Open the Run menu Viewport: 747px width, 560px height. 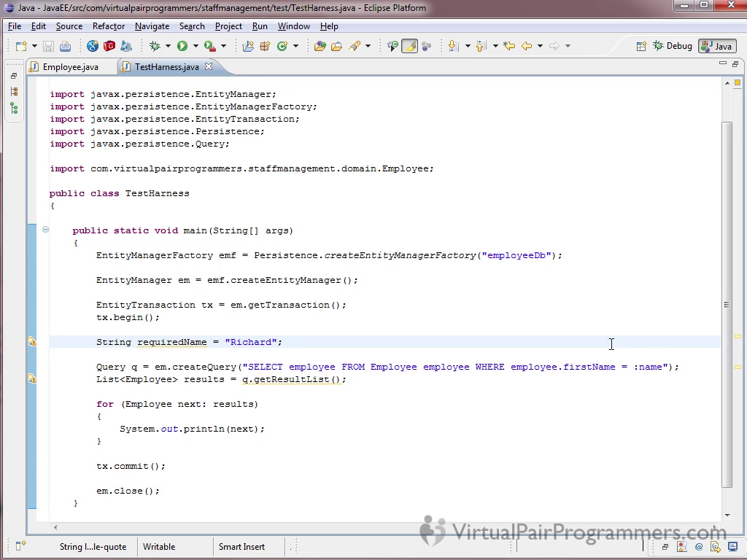pos(260,26)
